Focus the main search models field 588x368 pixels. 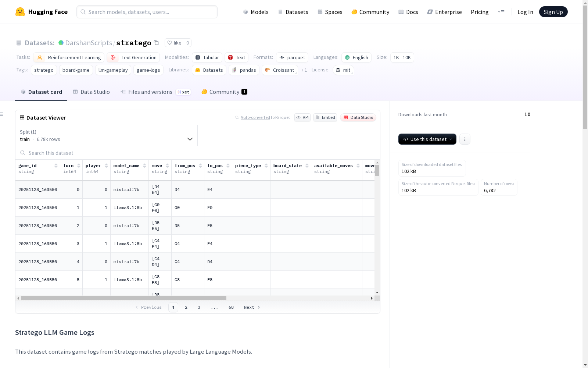pos(147,12)
